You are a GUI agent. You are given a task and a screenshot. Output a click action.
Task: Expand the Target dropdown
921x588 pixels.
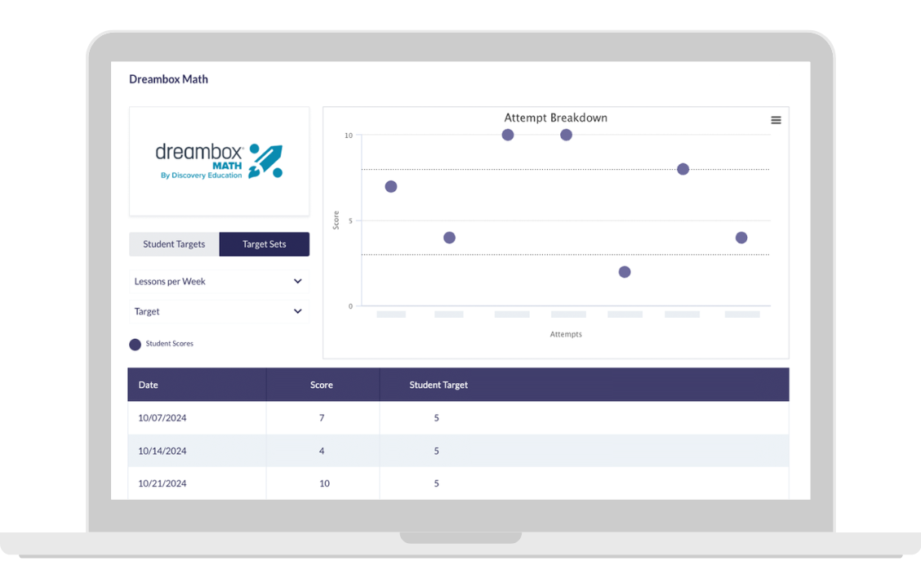click(x=218, y=311)
